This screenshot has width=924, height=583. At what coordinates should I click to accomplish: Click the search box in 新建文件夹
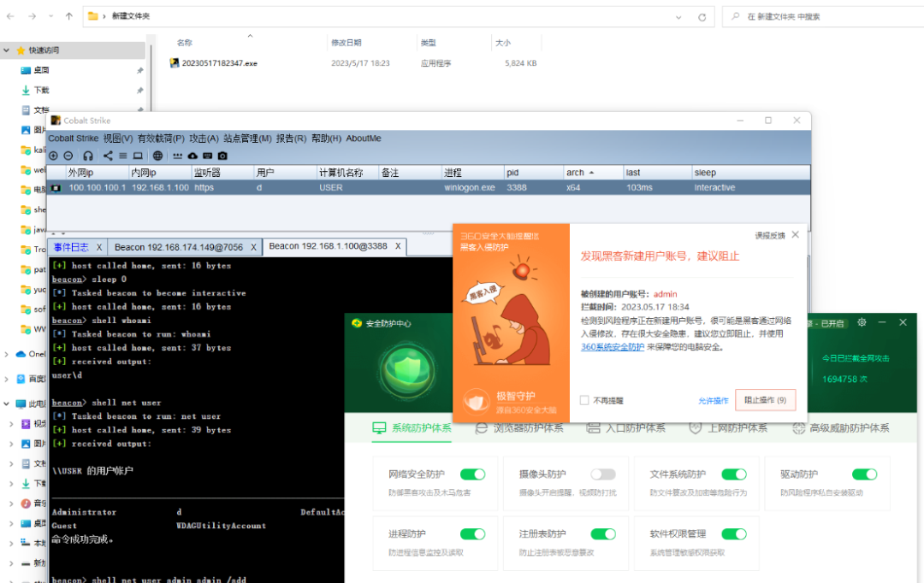[x=823, y=16]
